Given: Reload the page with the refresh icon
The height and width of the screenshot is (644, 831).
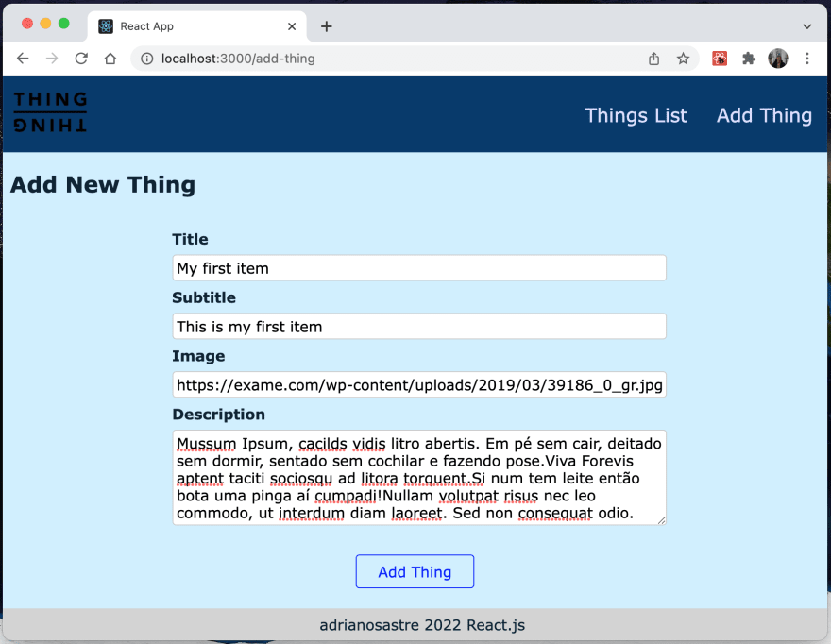Looking at the screenshot, I should pyautogui.click(x=81, y=59).
